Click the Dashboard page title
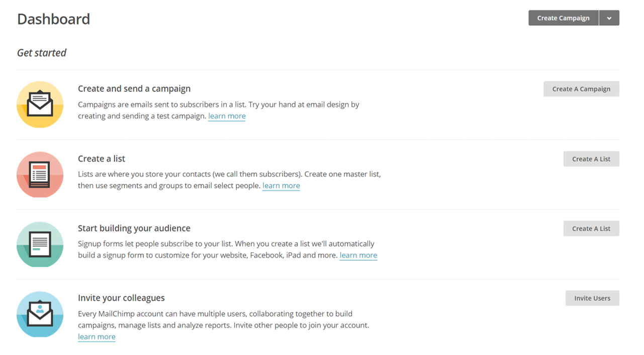Screen dimensions: 644x355 pos(54,19)
